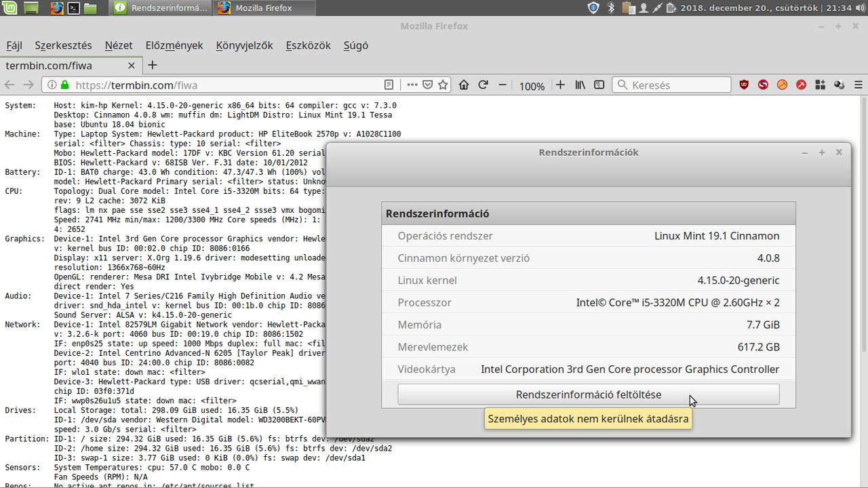Toggle reader view in the address bar
The width and height of the screenshot is (868, 488).
[x=389, y=85]
